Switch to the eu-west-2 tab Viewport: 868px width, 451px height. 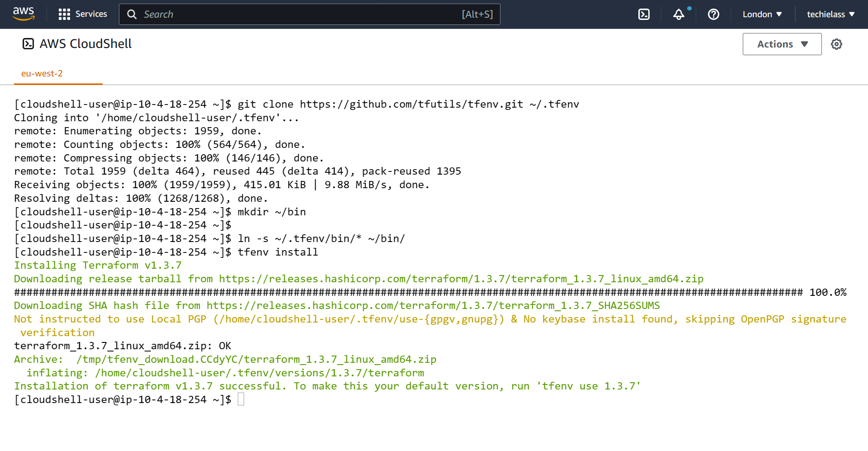(x=42, y=73)
